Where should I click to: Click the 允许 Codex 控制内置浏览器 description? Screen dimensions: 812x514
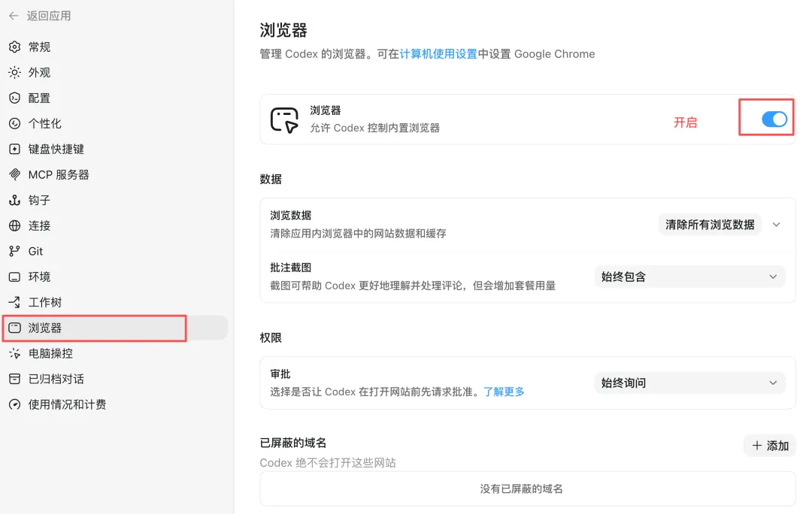[375, 128]
